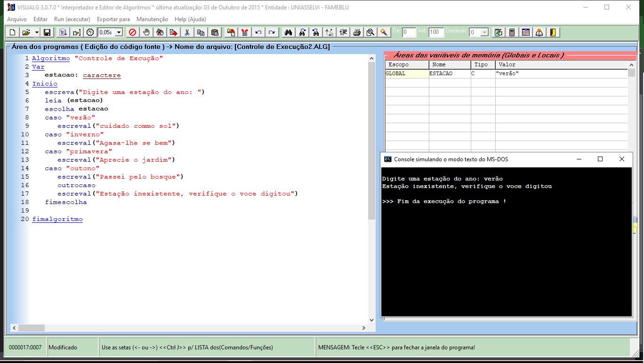
Task: Click the Escopo column header
Action: point(407,65)
